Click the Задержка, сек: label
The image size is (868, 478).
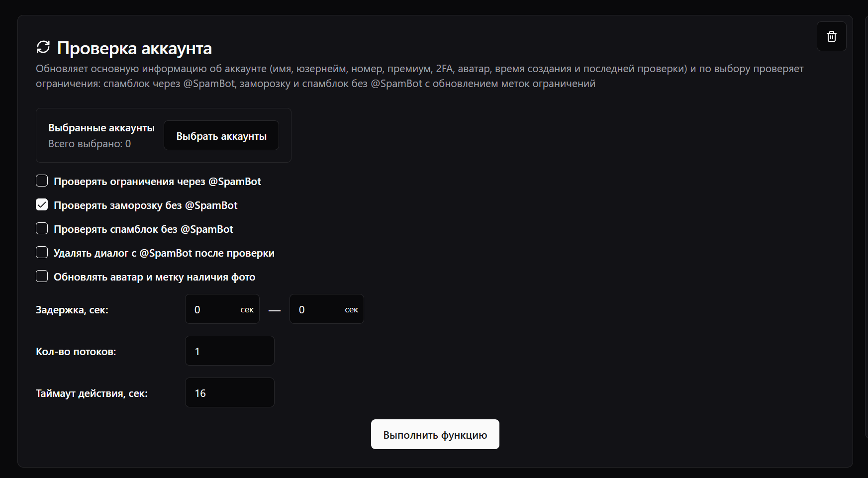[72, 310]
